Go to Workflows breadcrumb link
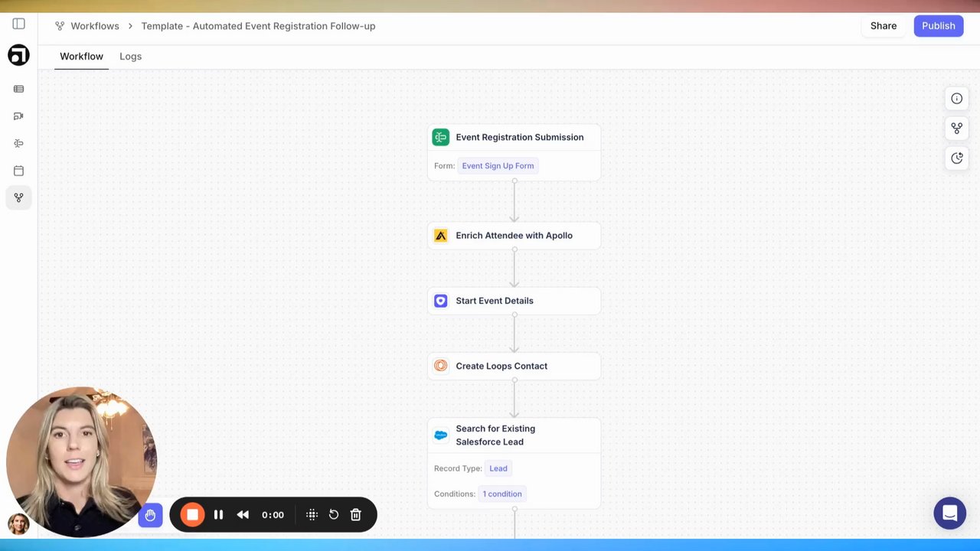The width and height of the screenshot is (980, 551). 95,26
